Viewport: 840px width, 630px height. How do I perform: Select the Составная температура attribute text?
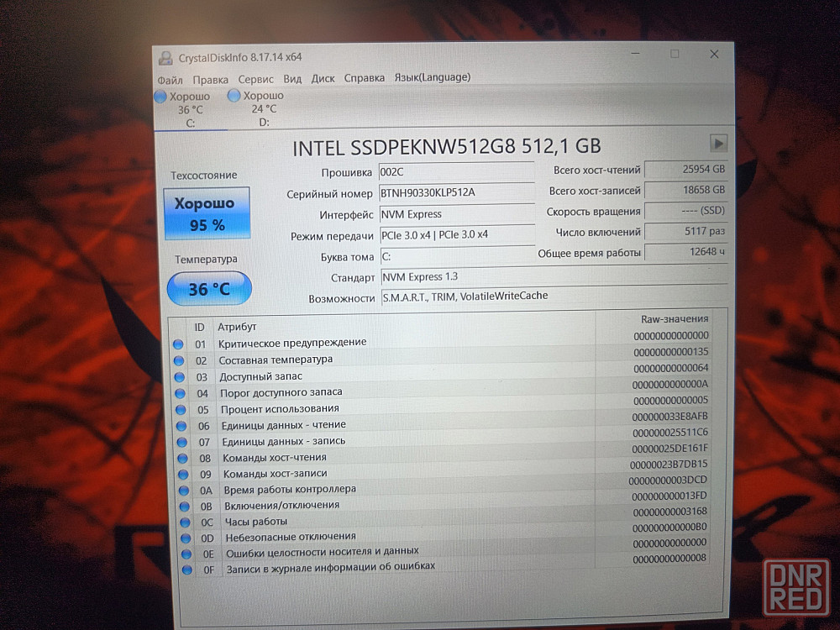[x=276, y=360]
